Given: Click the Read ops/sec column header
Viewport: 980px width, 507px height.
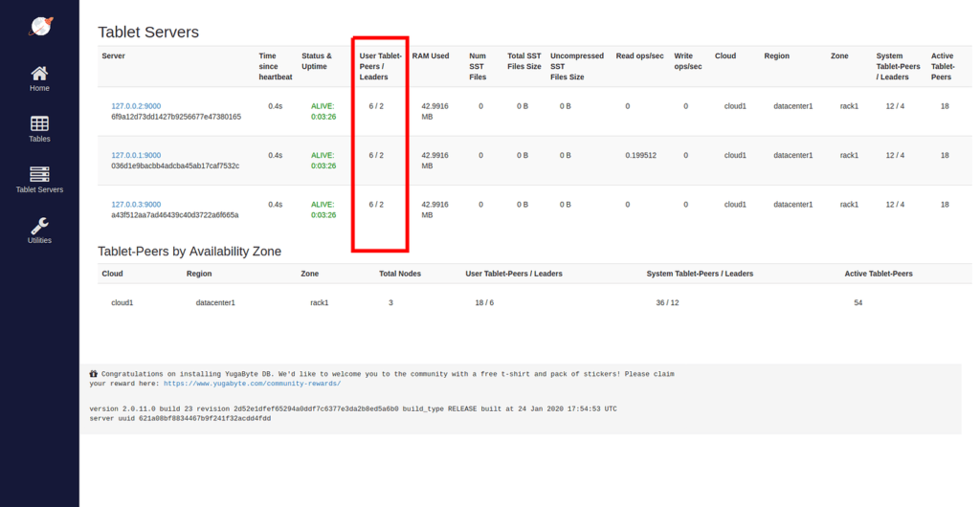Looking at the screenshot, I should click(639, 56).
